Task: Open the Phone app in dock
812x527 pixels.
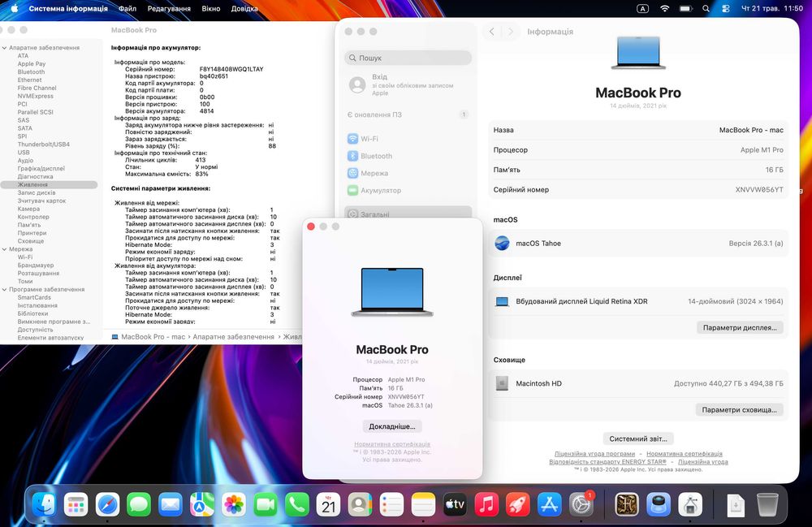Action: click(296, 503)
